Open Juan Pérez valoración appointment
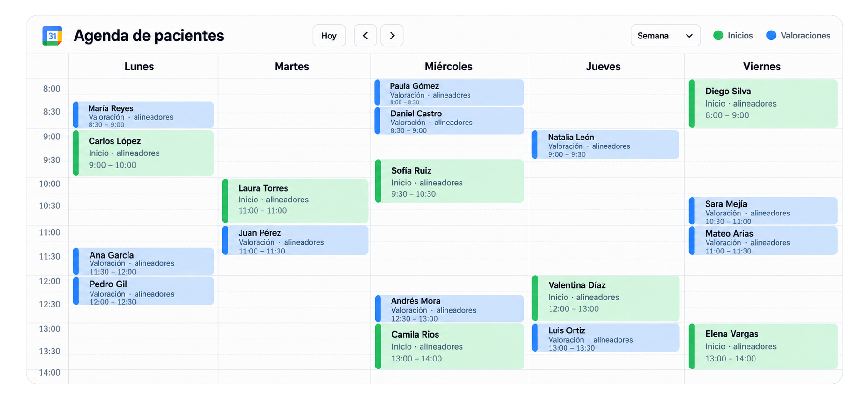The image size is (868, 399). pos(295,240)
